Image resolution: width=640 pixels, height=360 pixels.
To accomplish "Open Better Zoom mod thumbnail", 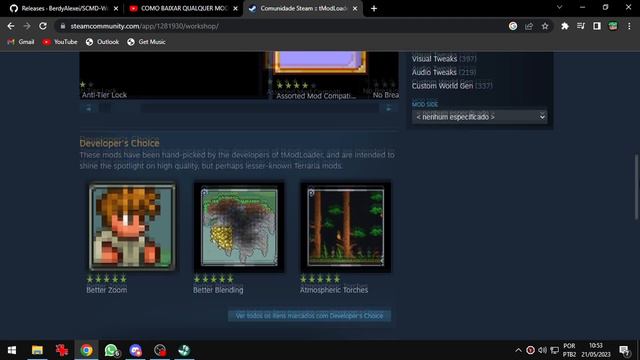I will pyautogui.click(x=132, y=227).
